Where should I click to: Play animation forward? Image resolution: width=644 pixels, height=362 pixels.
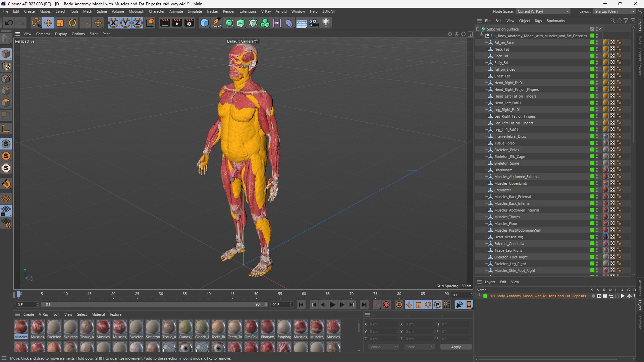pyautogui.click(x=332, y=305)
